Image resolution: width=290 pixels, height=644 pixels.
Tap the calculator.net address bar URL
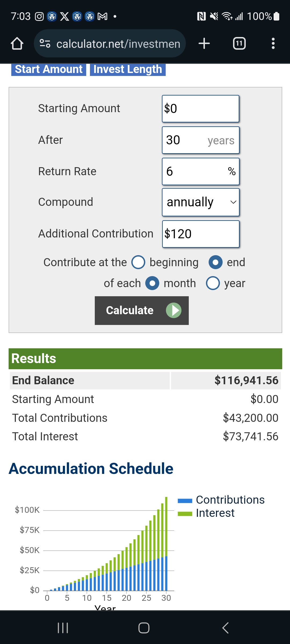[118, 44]
